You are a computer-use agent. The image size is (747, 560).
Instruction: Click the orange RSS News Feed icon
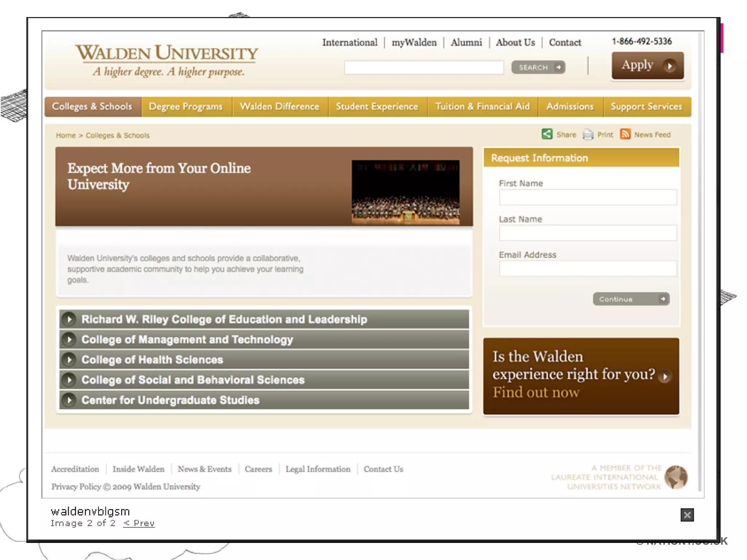click(x=625, y=134)
